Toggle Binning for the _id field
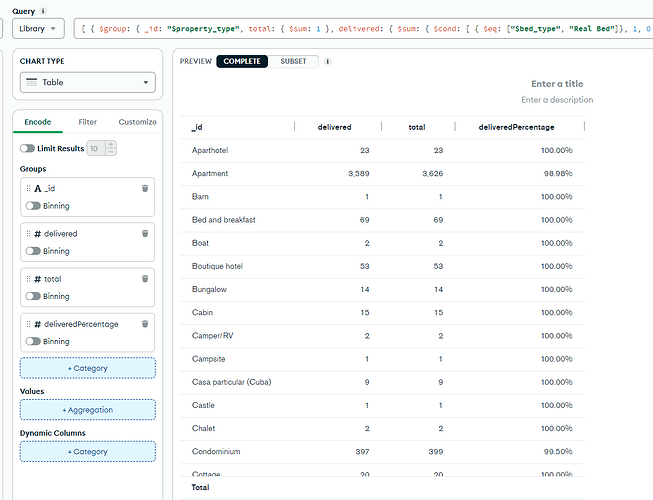Viewport: 653px width, 500px height. [x=33, y=206]
